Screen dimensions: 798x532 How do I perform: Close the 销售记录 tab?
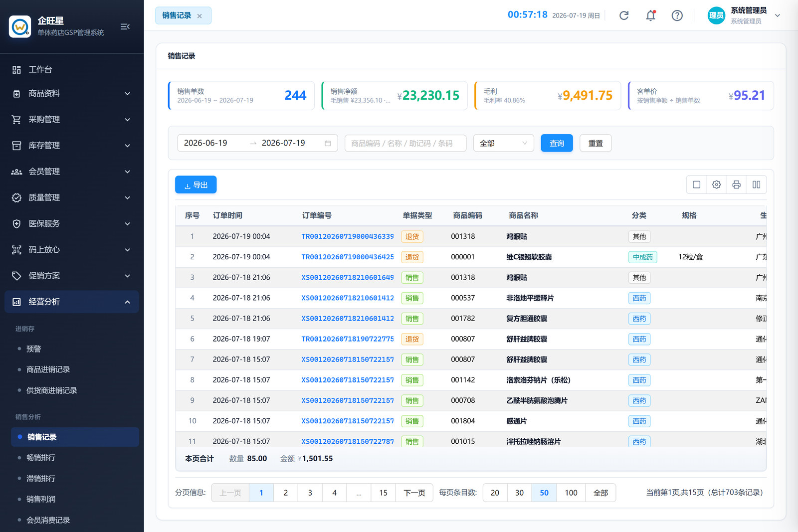199,16
